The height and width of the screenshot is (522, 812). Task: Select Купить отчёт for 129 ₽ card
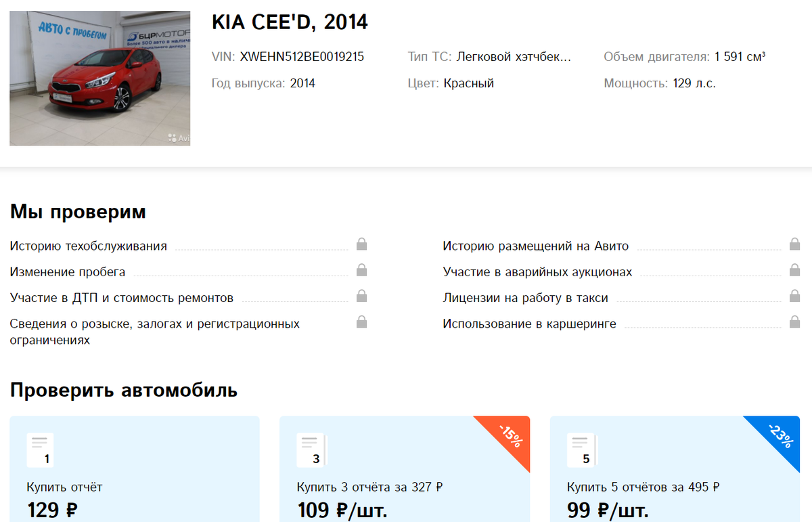click(134, 469)
